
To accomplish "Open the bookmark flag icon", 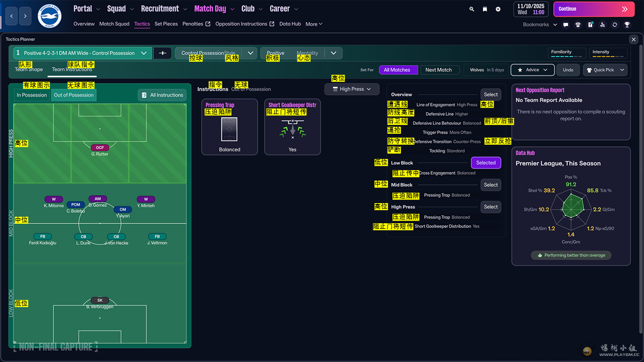I will coord(485,9).
